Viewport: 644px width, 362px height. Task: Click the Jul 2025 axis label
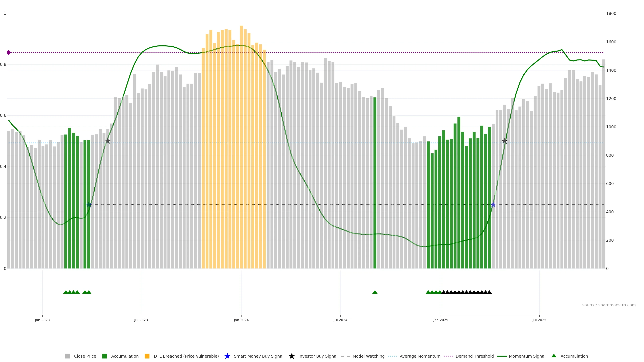539,320
